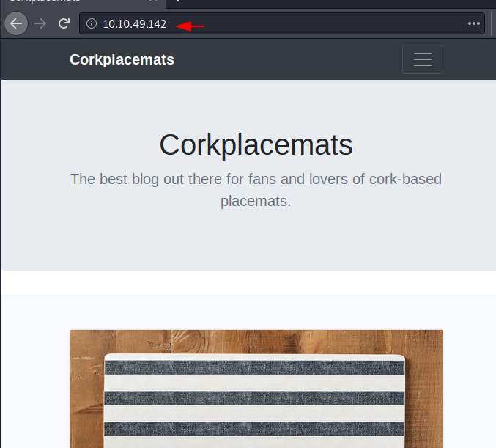Viewport: 496px width, 448px height.
Task: Open the striped placemat blog image
Action: tap(256, 389)
